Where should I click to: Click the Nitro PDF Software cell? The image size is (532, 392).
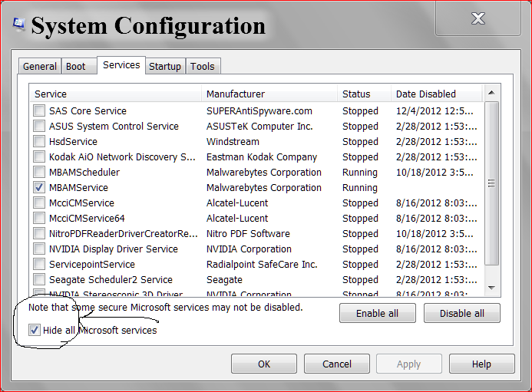(248, 234)
